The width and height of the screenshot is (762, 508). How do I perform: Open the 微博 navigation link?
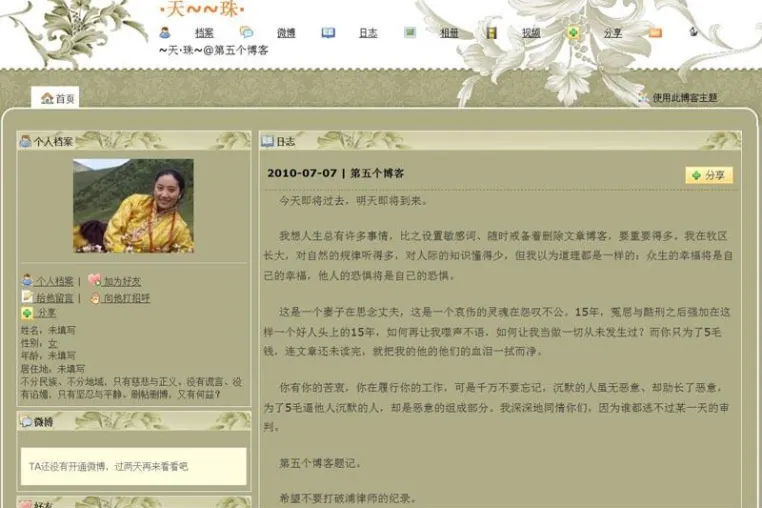pyautogui.click(x=286, y=33)
